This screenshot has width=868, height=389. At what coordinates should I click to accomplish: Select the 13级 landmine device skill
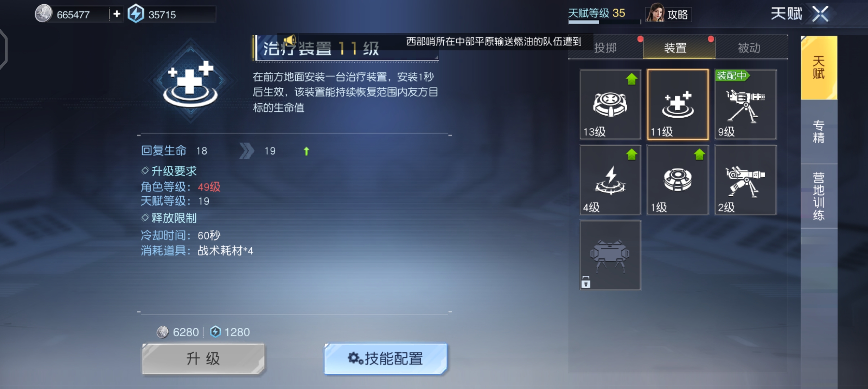(x=610, y=104)
